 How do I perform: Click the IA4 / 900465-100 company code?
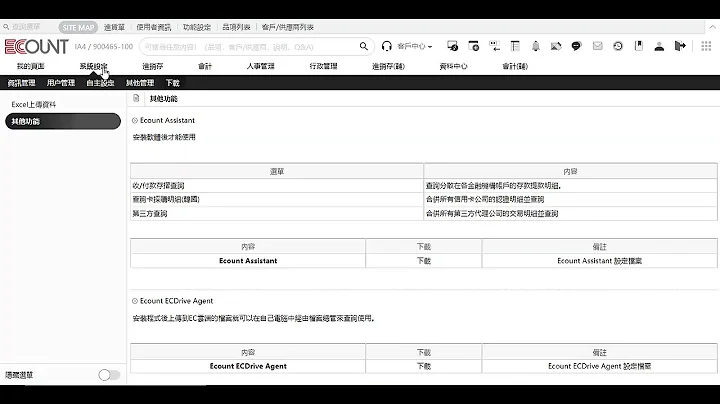(104, 46)
